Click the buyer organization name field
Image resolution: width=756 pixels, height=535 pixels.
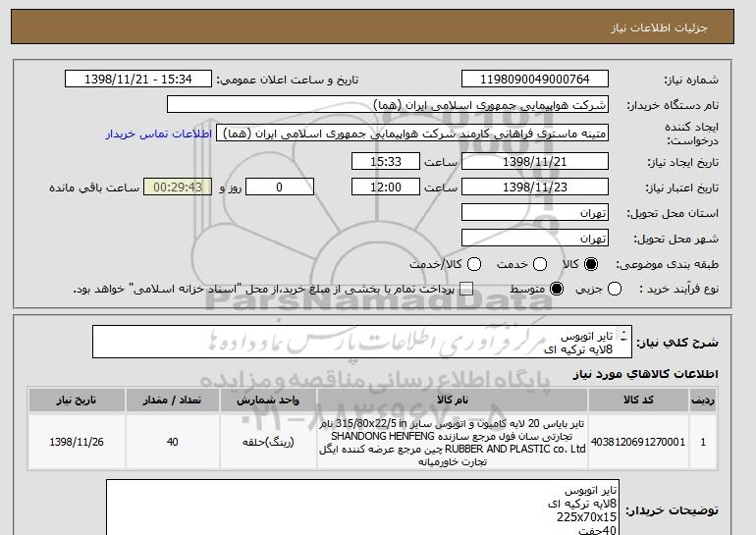[x=388, y=105]
